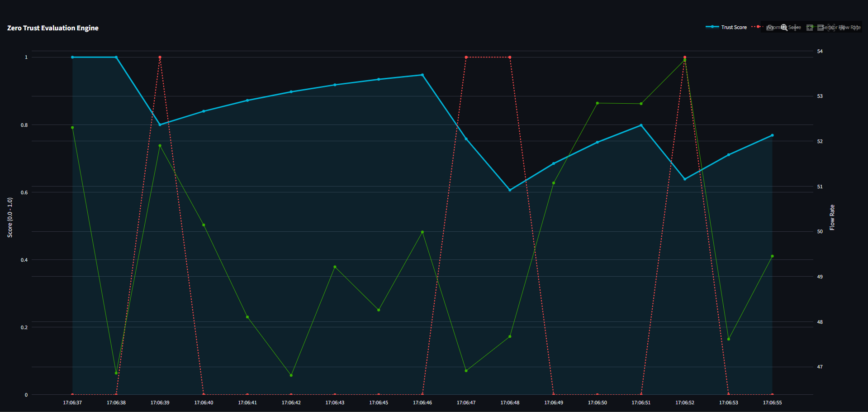Select the Pan arrows tool in modebar
Viewport: 868px width, 412px height.
coord(795,28)
